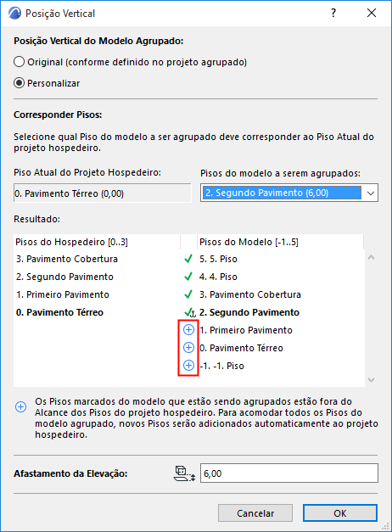
Task: Click the plus icon beside 0. Pavimento Térreo model row
Action: (188, 347)
